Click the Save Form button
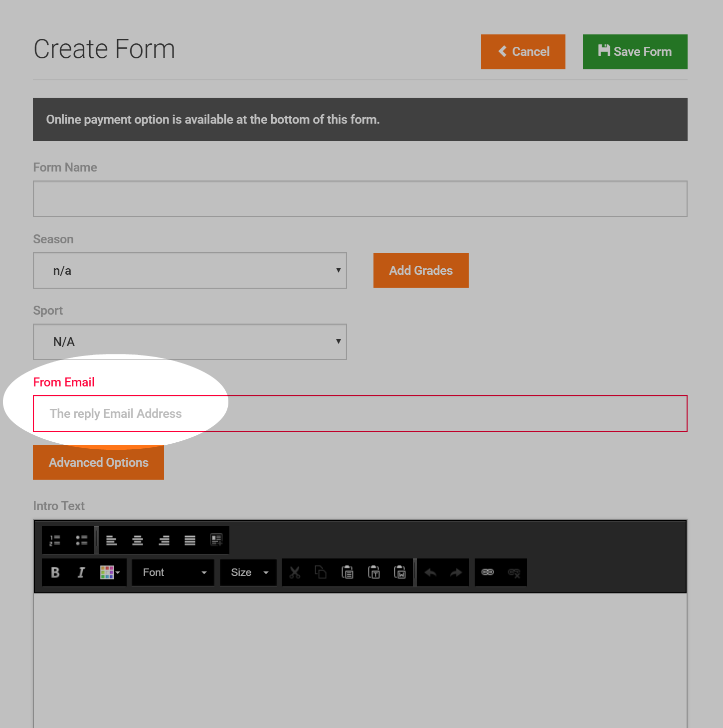 pos(635,52)
